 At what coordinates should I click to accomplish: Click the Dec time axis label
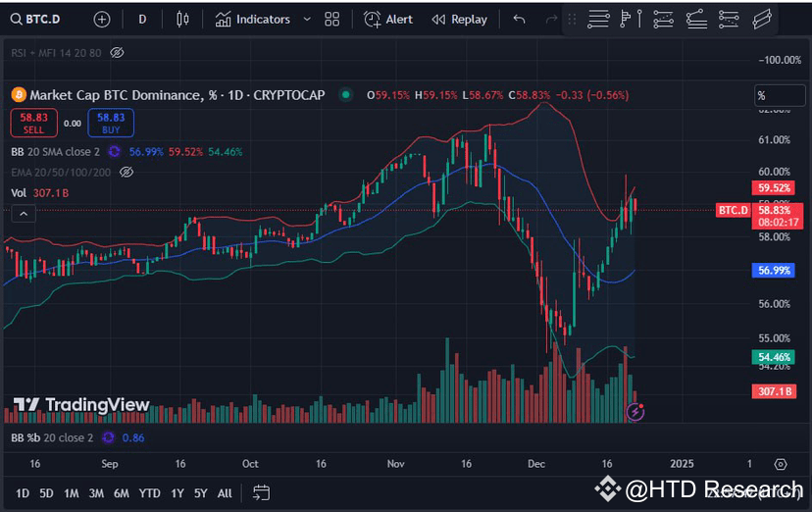pyautogui.click(x=536, y=464)
